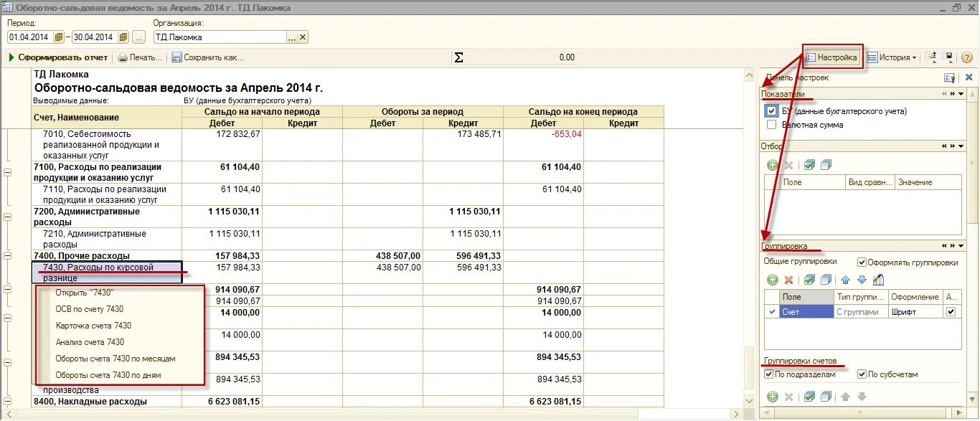This screenshot has height=421, width=980.
Task: Open the Отбор section dropdown arrow
Action: coord(961,146)
